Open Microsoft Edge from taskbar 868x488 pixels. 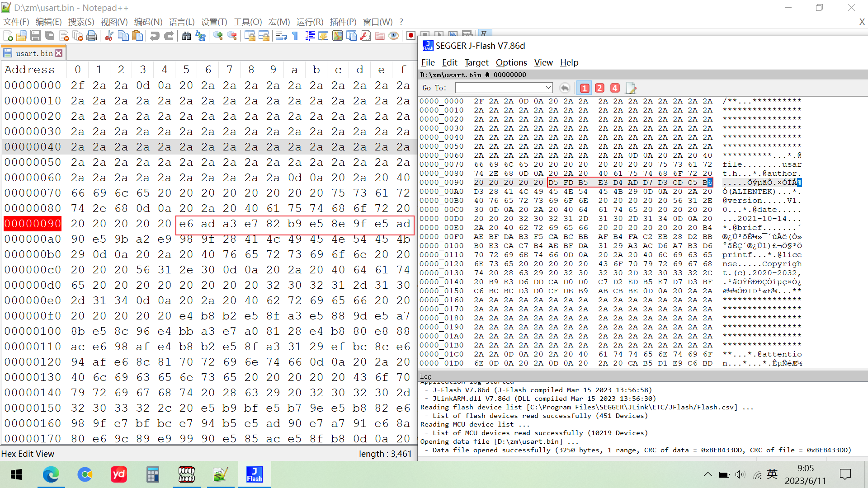(51, 474)
